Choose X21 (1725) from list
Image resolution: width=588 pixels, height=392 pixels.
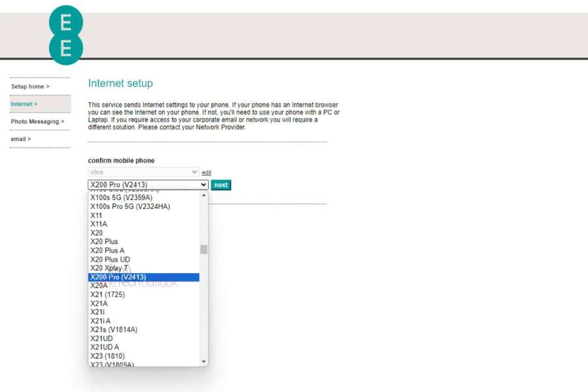107,295
